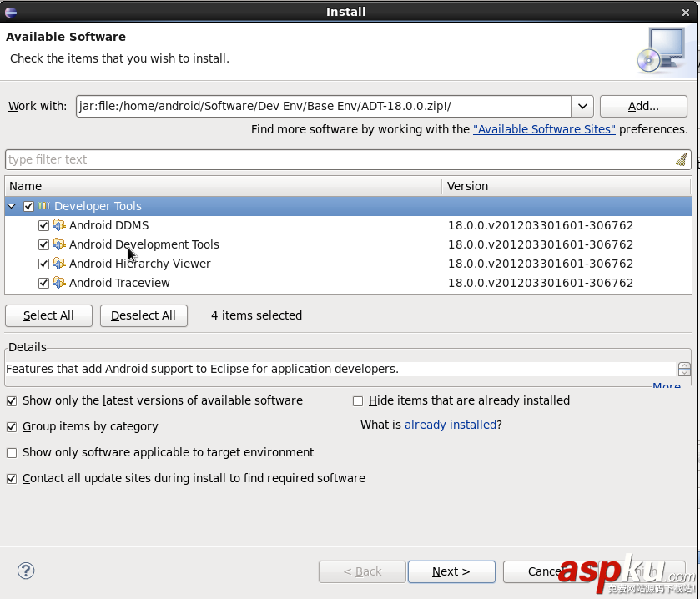Image resolution: width=700 pixels, height=599 pixels.
Task: Click the Android Hierarchy Viewer feature icon
Action: (59, 264)
